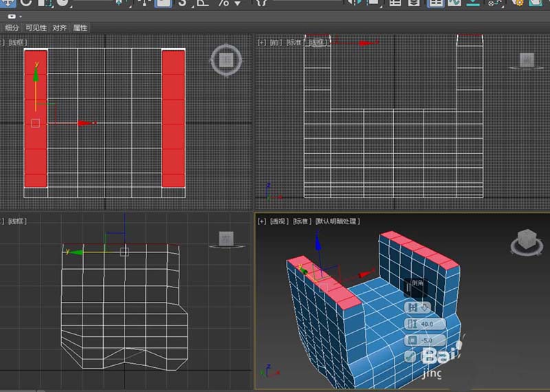The width and height of the screenshot is (550, 392).
Task: Click the Align tool icon
Action: tap(374, 3)
